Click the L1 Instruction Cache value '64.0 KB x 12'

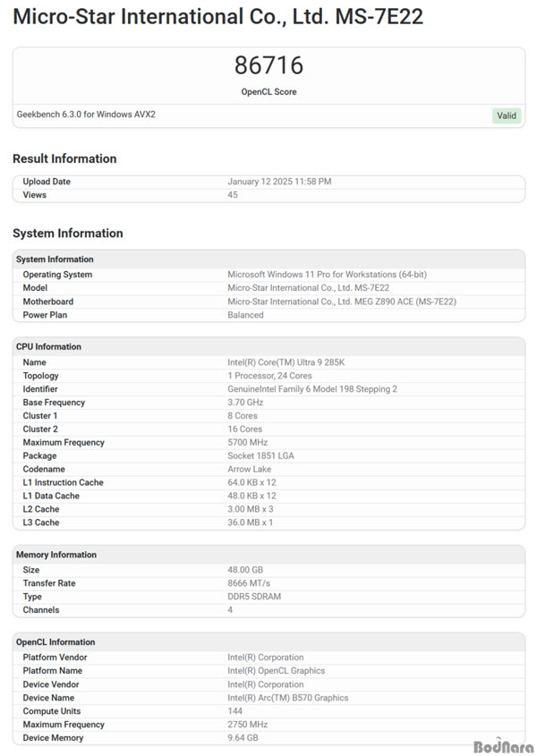(251, 482)
